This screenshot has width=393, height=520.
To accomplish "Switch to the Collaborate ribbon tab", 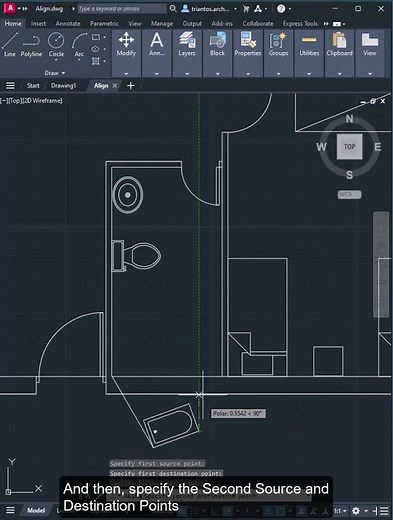I will pyautogui.click(x=258, y=23).
